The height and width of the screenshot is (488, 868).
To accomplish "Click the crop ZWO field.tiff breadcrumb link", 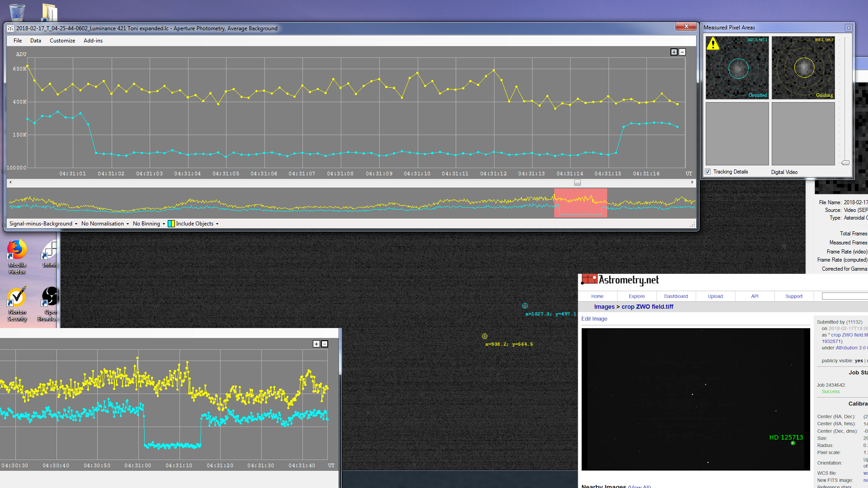I will (647, 307).
